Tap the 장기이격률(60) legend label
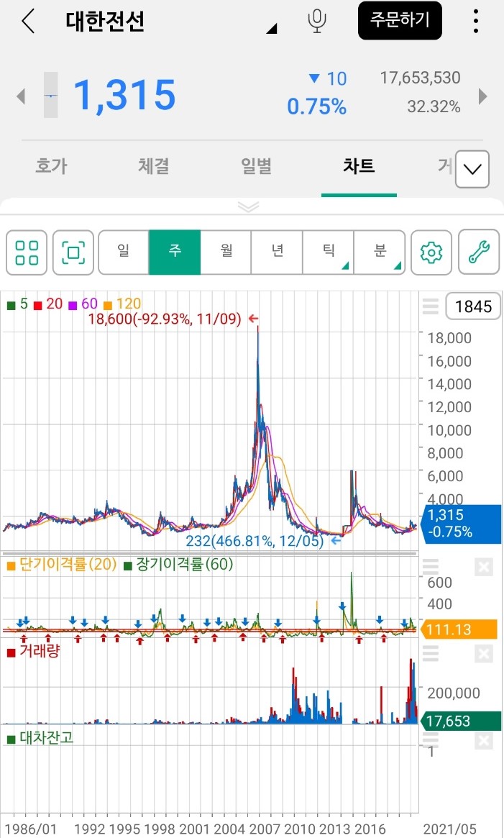Image resolution: width=504 pixels, height=838 pixels. pos(178,565)
